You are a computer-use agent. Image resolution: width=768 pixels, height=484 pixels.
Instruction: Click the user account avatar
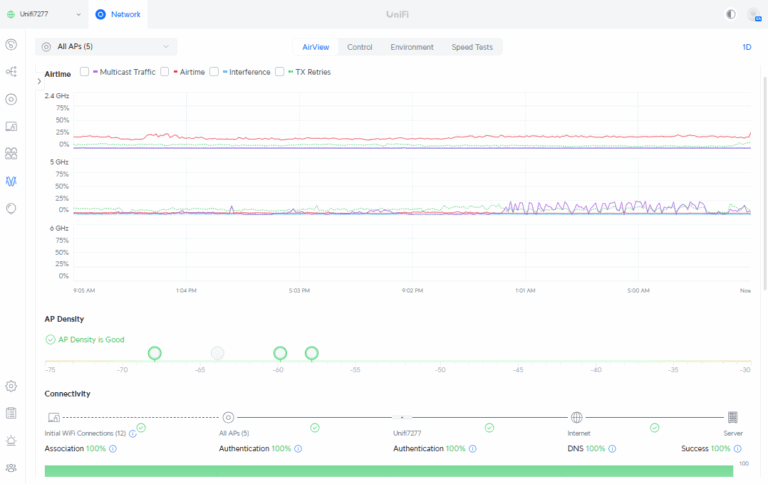coord(753,15)
